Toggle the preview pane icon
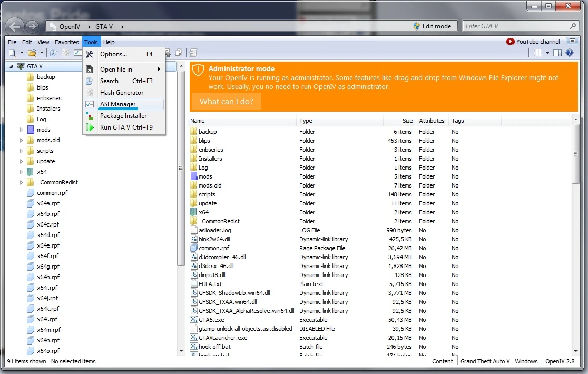The height and width of the screenshot is (374, 588). tap(556, 53)
